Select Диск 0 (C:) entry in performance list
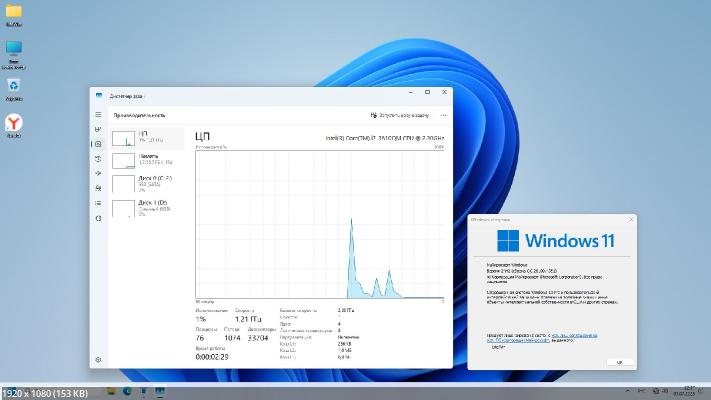 147,183
